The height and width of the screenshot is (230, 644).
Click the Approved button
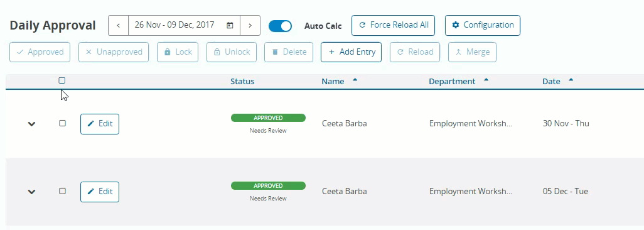click(40, 52)
